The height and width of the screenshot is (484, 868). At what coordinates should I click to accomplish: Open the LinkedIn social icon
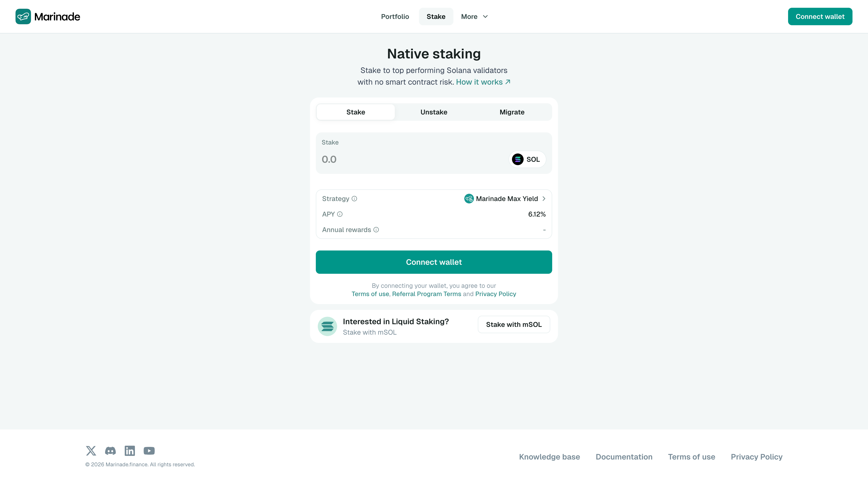[129, 451]
